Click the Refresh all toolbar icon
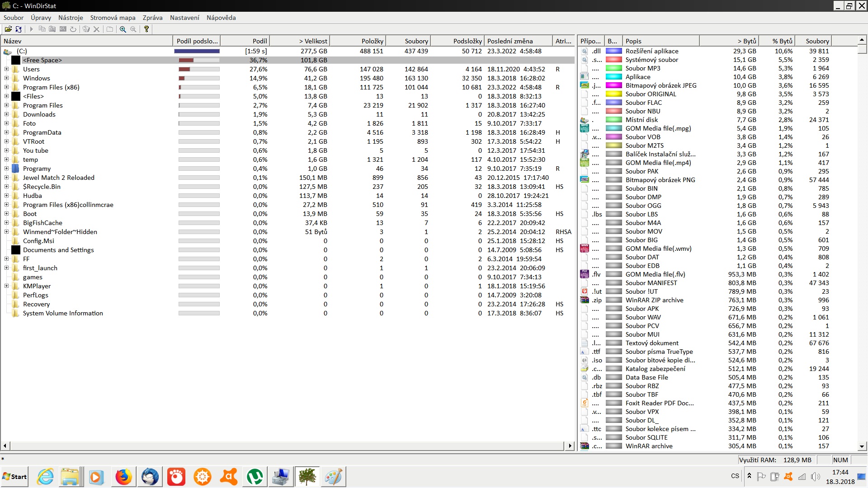Screen dimensions: 868x488 [x=19, y=29]
